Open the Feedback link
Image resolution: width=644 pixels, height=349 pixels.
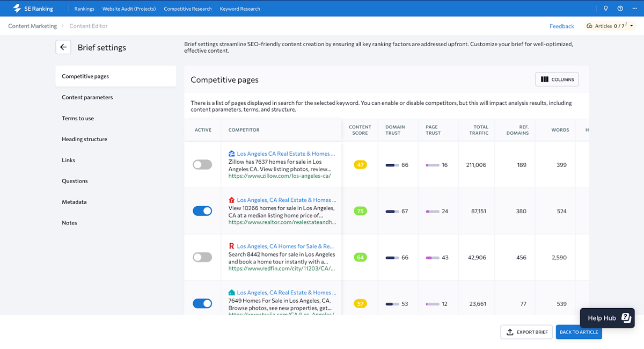click(x=561, y=26)
